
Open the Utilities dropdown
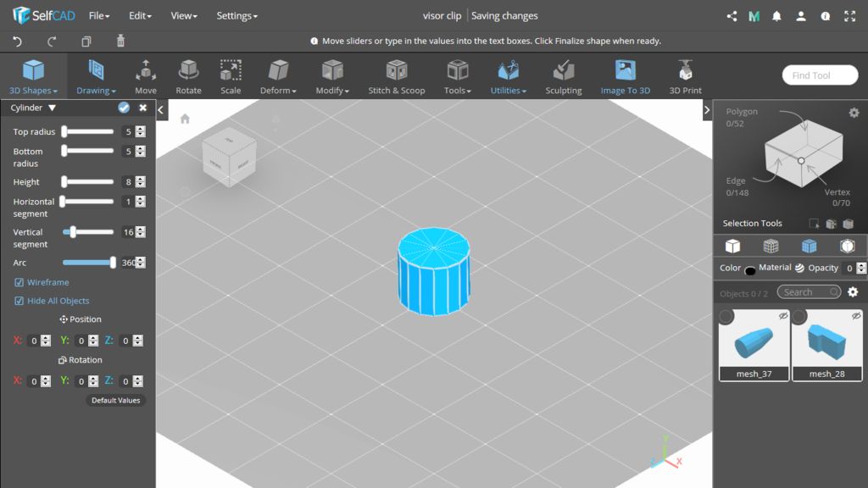point(509,77)
